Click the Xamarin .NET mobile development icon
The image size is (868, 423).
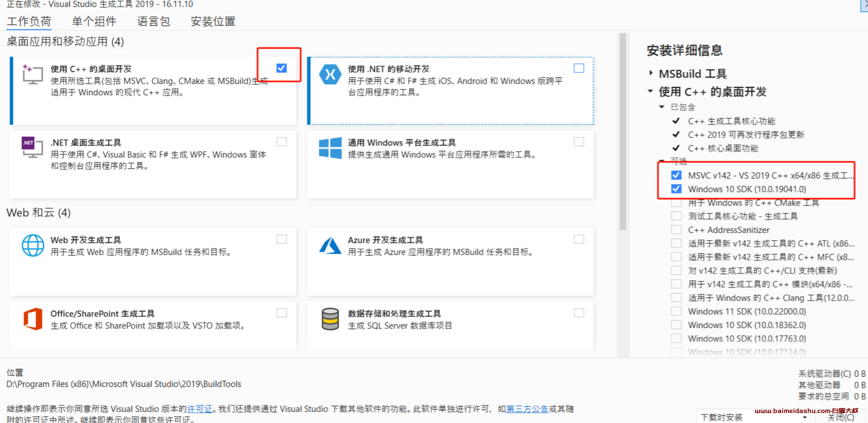click(x=330, y=74)
